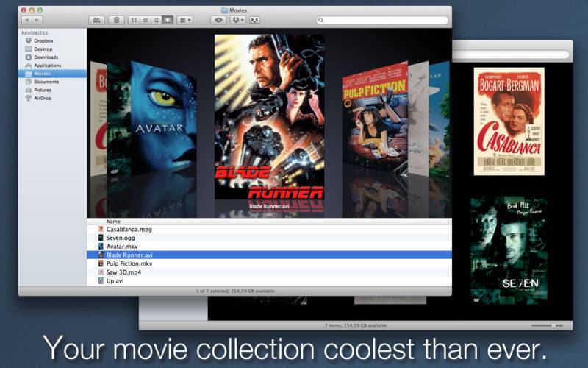Select Up.avi in the file list

tap(269, 281)
